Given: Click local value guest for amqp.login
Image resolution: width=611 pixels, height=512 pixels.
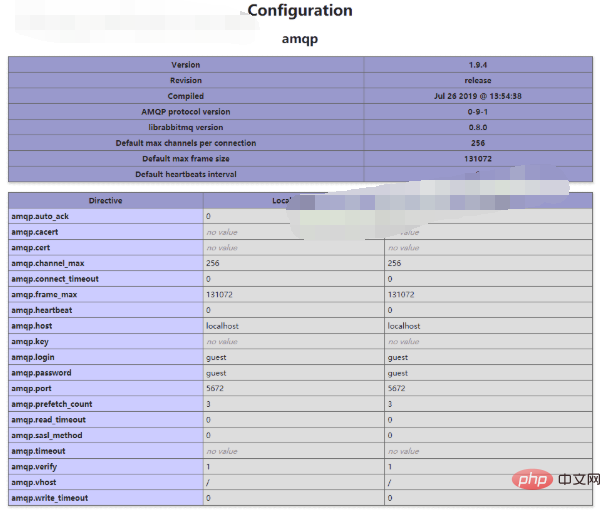Looking at the screenshot, I should (216, 358).
